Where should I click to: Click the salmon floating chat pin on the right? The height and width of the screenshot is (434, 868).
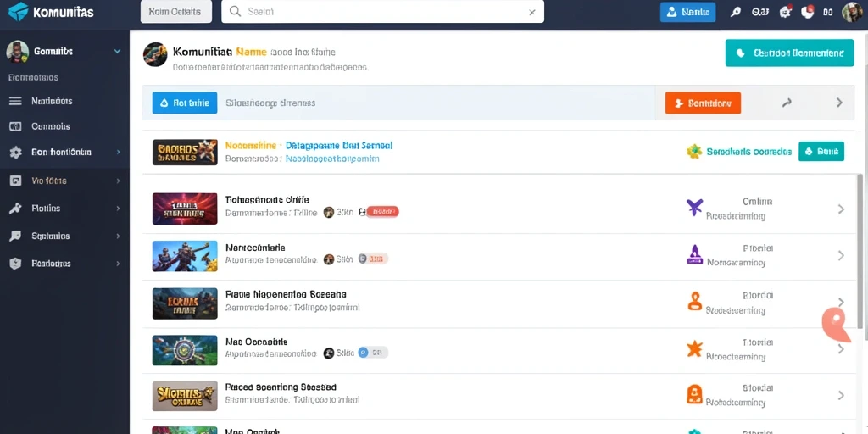point(835,324)
